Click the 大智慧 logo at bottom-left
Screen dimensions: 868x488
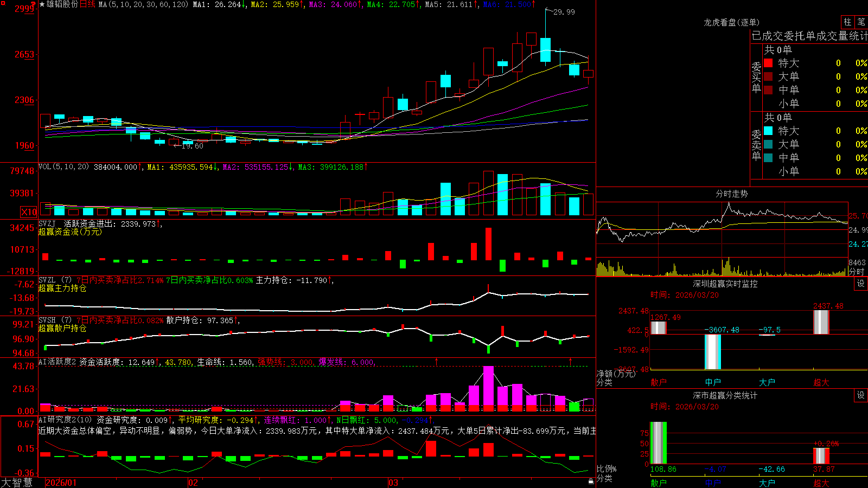click(17, 483)
